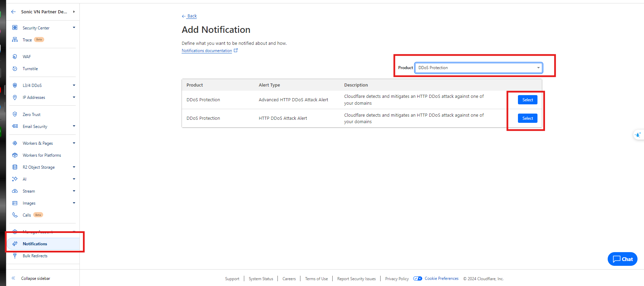Image resolution: width=644 pixels, height=286 pixels.
Task: Expand the Security Center menu
Action: click(x=74, y=28)
